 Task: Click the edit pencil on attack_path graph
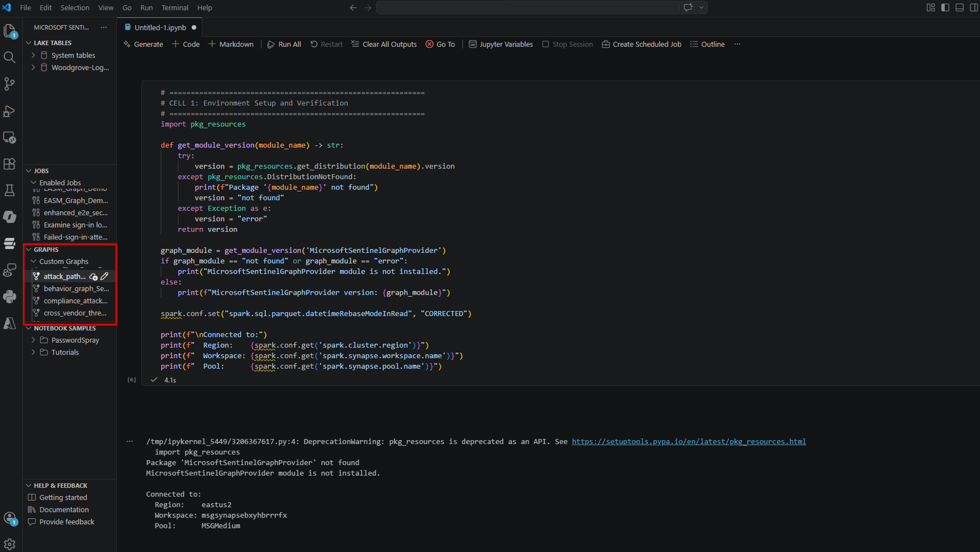click(104, 276)
